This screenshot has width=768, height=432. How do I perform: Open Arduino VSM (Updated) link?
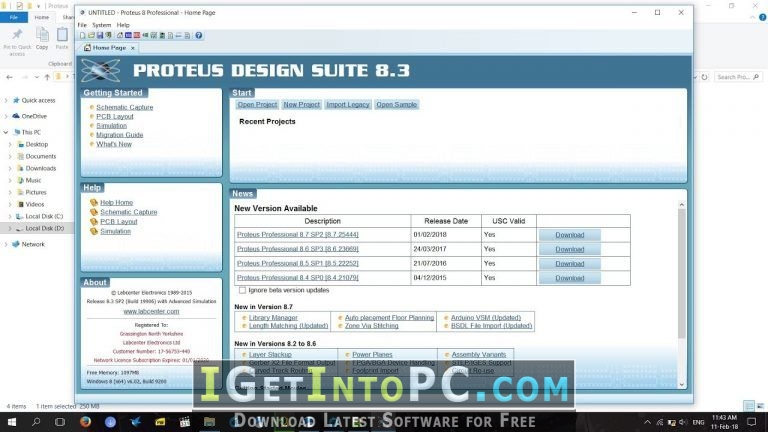[x=486, y=317]
